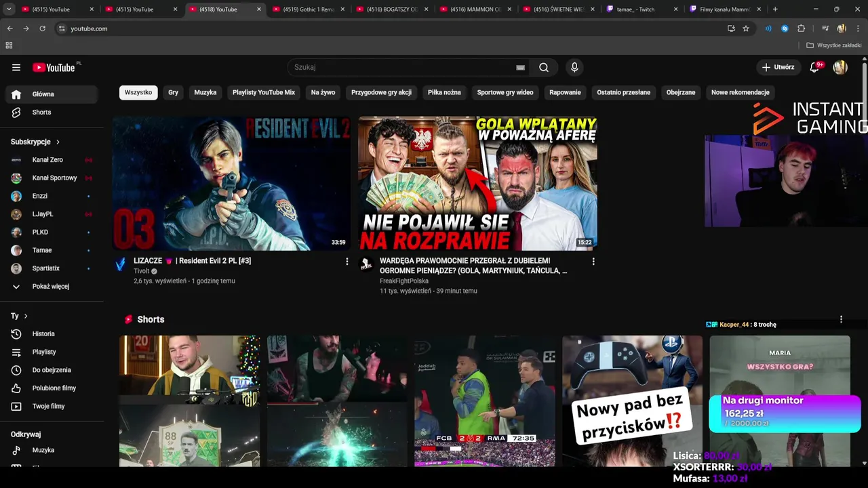Open Kanał Sportowy subscription
The width and height of the screenshot is (868, 488).
point(52,178)
